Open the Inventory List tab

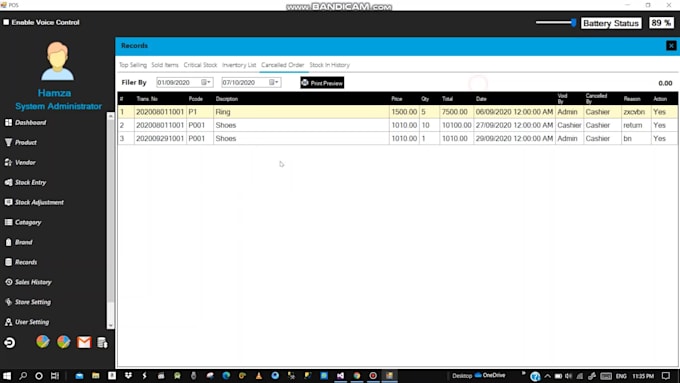pos(239,65)
